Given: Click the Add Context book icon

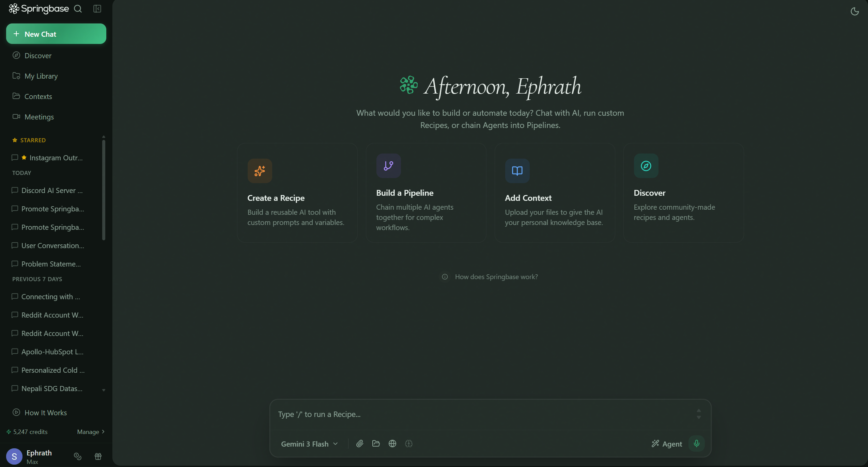Looking at the screenshot, I should (x=517, y=171).
